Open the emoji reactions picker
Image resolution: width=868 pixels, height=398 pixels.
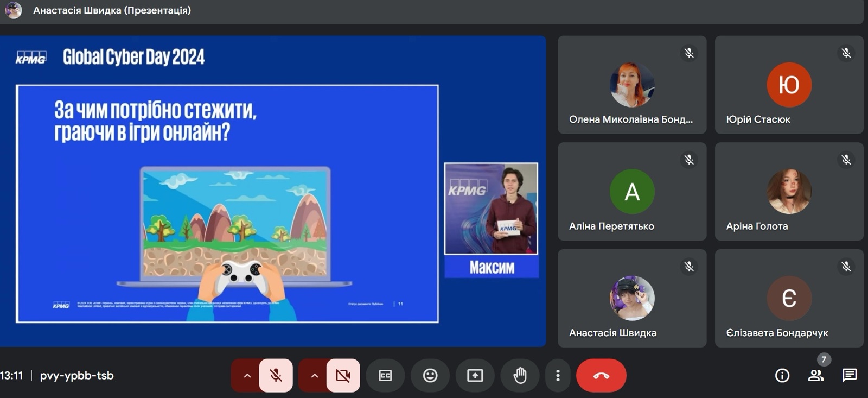click(430, 375)
